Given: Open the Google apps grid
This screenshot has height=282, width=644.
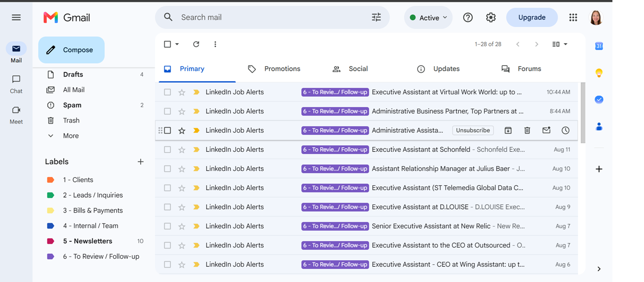Looking at the screenshot, I should tap(573, 18).
